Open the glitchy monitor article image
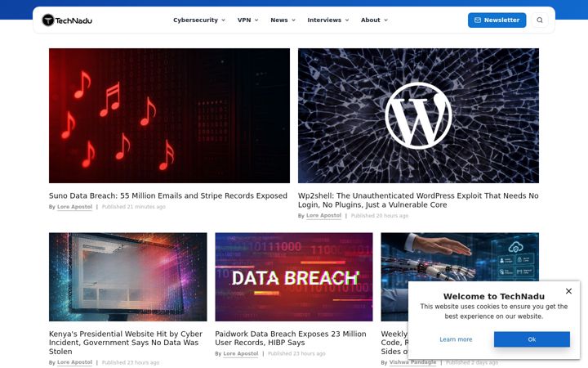 pos(128,276)
